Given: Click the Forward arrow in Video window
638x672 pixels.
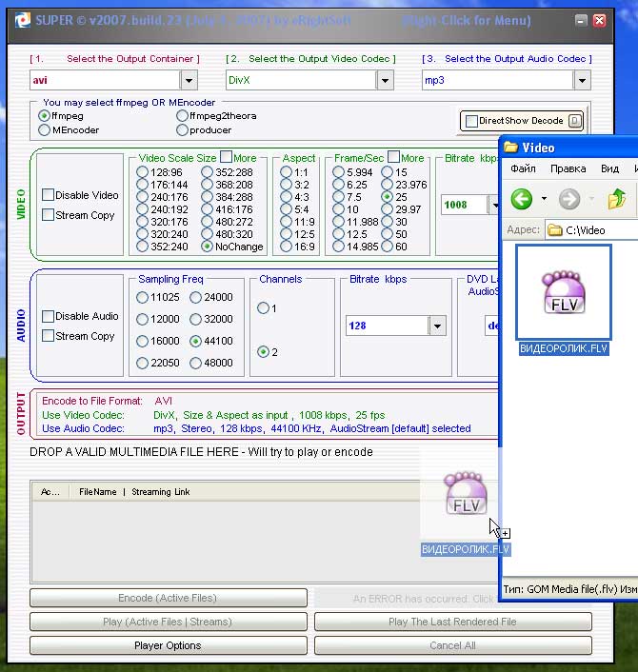Looking at the screenshot, I should pos(569,199).
